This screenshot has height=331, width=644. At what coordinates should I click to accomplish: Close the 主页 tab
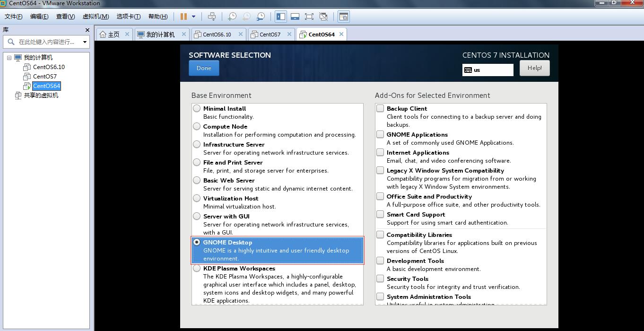127,34
